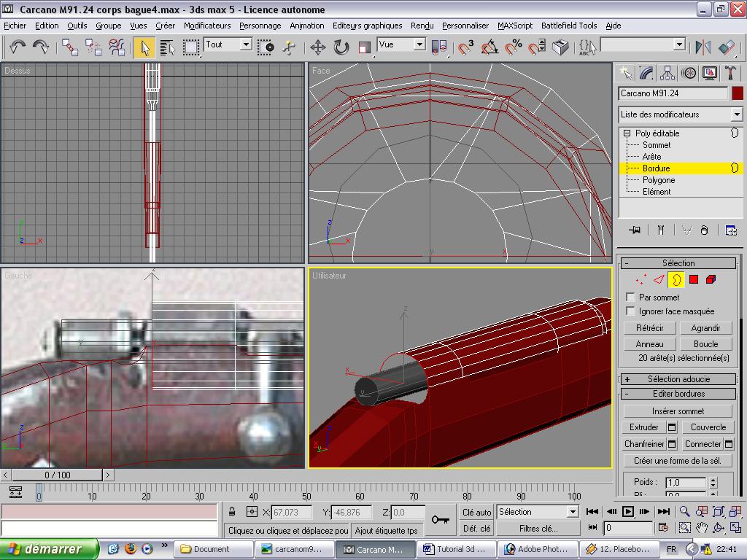Select the Link objects tool
Screen dimensions: 747x560
click(70, 47)
